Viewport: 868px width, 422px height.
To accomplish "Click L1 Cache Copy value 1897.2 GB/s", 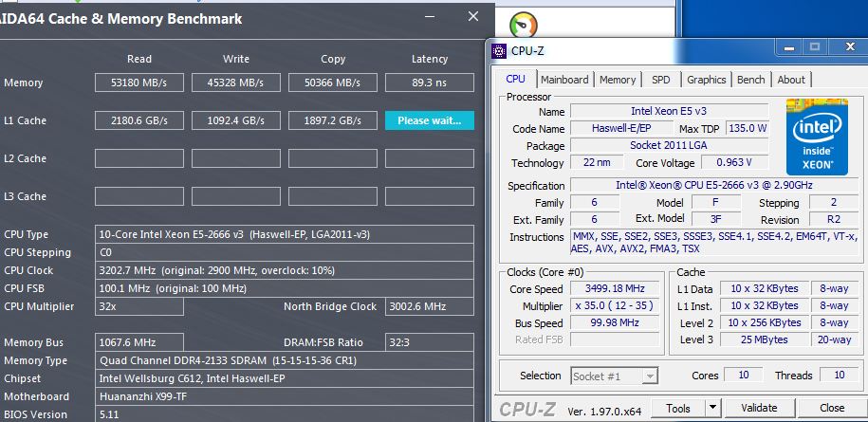I will click(x=333, y=120).
